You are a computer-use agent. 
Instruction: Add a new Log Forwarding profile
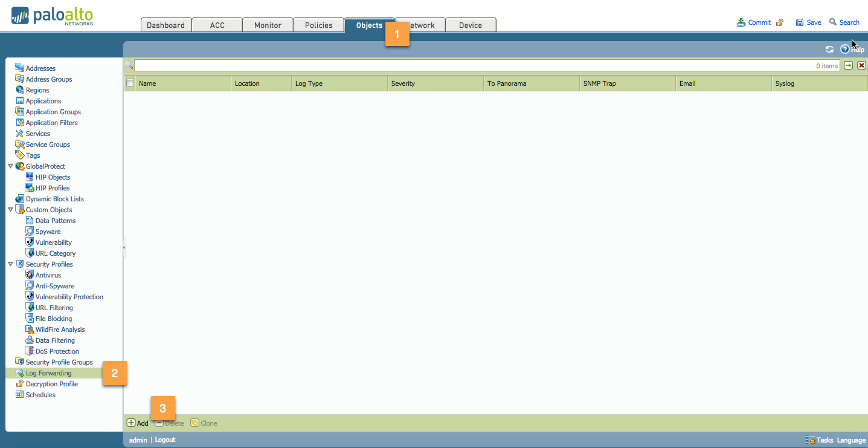pyautogui.click(x=137, y=423)
